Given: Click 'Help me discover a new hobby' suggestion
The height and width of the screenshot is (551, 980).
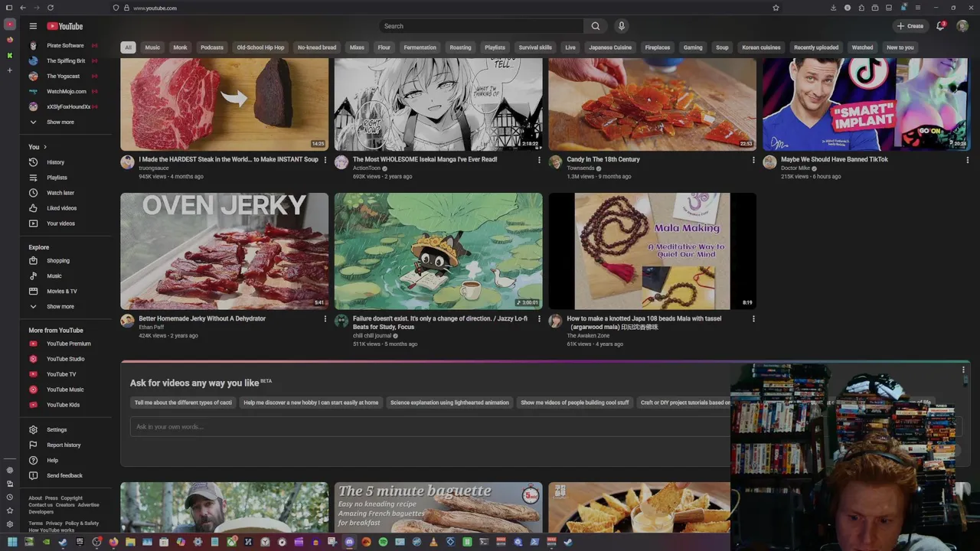Looking at the screenshot, I should (311, 403).
